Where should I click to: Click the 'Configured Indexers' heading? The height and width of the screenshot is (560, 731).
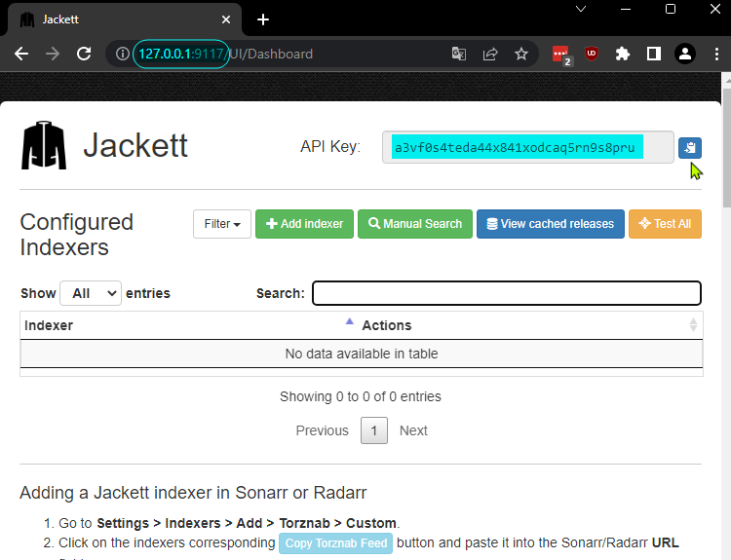point(77,235)
